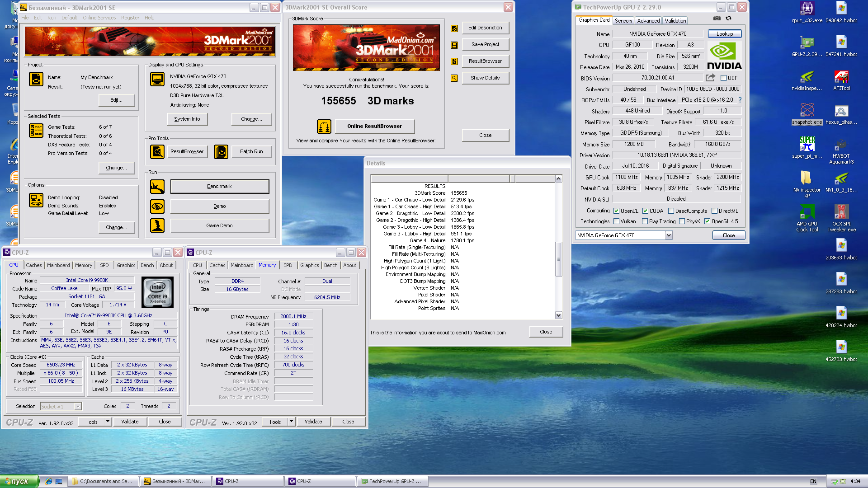Click GPU-Z screenshot camera icon
The height and width of the screenshot is (488, 868).
point(717,19)
